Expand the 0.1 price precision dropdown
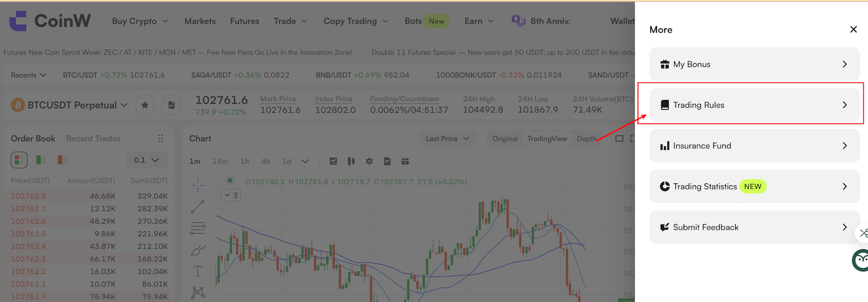 146,160
